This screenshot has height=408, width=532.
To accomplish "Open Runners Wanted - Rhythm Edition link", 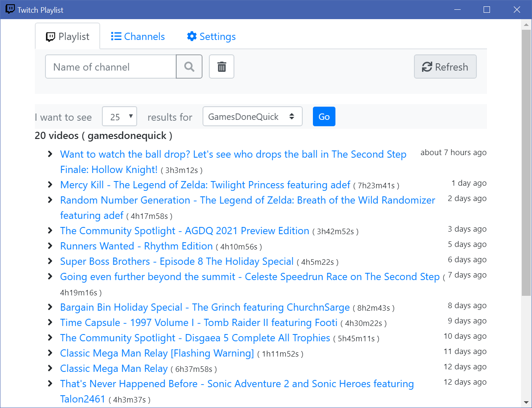I will 136,246.
